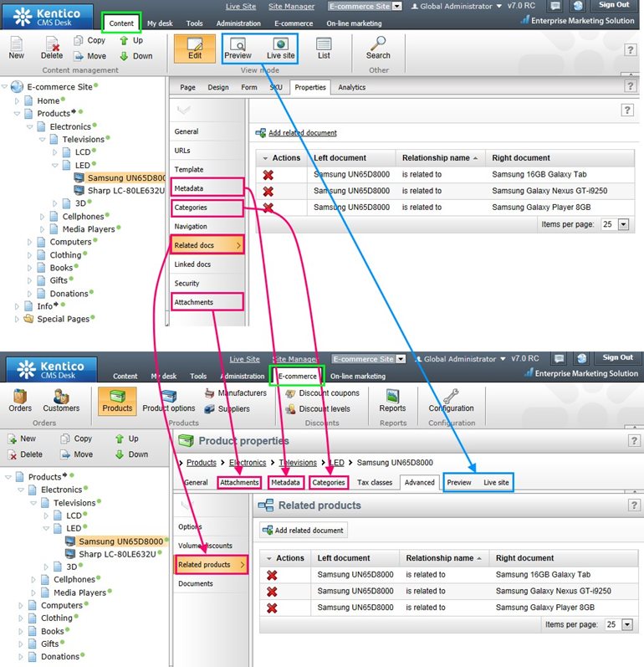Click Move in top Content management toolbar
The width and height of the screenshot is (644, 667).
coord(90,56)
